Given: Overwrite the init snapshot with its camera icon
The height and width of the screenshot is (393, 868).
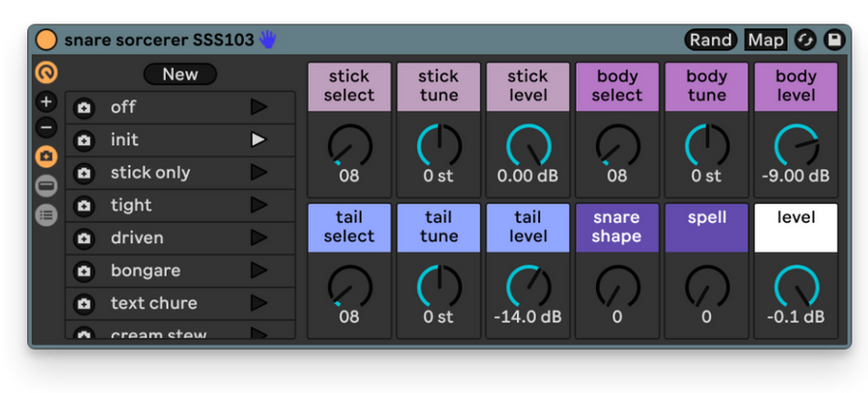Looking at the screenshot, I should coord(84,140).
